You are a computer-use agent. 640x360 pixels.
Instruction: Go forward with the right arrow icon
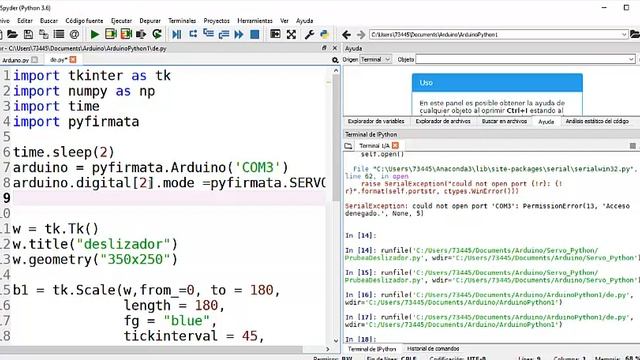[361, 35]
